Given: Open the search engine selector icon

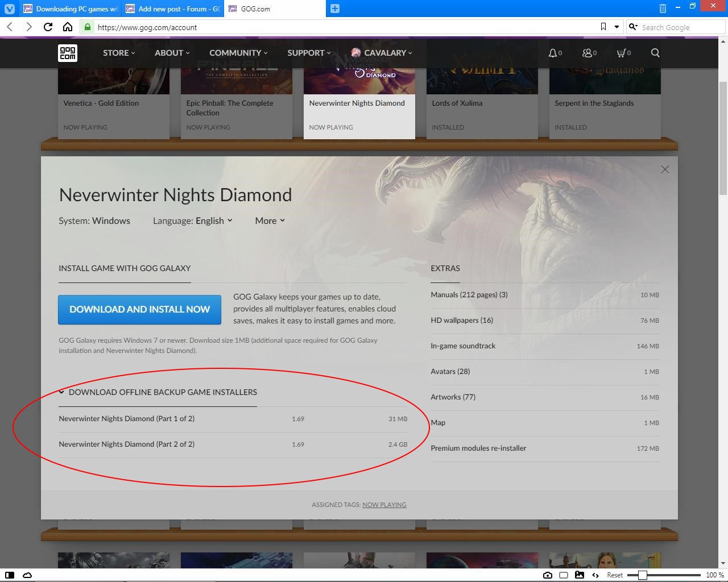Looking at the screenshot, I should (633, 27).
